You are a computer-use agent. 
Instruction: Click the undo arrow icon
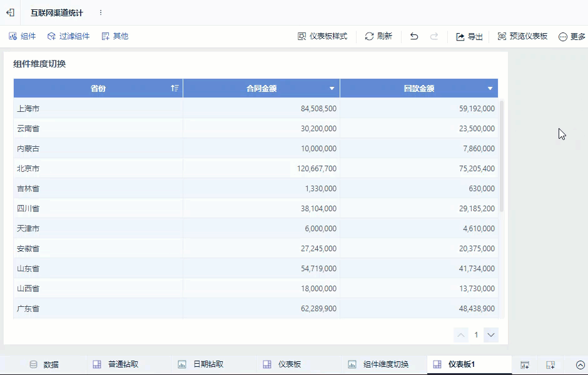click(414, 36)
